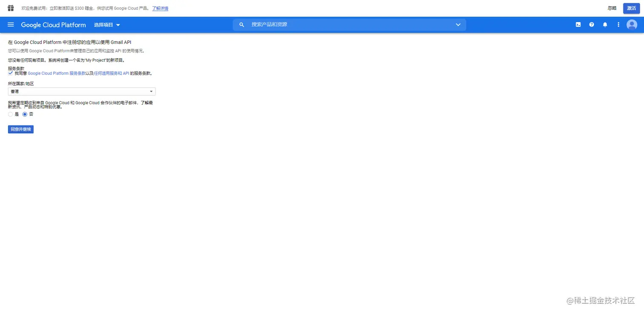Open the help question mark icon
The width and height of the screenshot is (644, 314).
click(592, 25)
